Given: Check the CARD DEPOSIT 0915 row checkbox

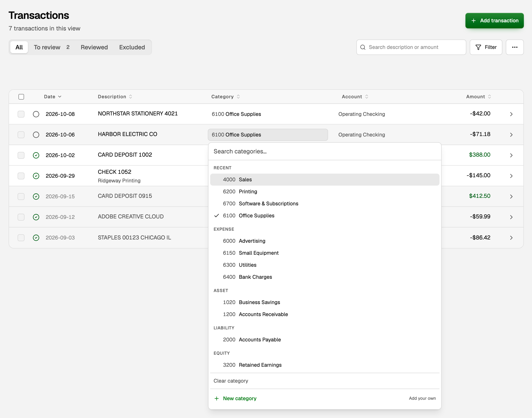Looking at the screenshot, I should tap(21, 196).
